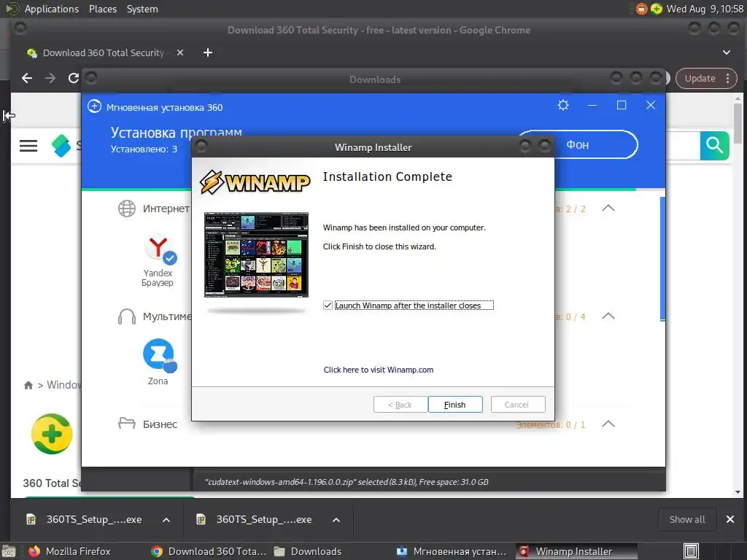Collapse the Мультимедиа category chevron
Screen dimensions: 747x560
tap(608, 316)
